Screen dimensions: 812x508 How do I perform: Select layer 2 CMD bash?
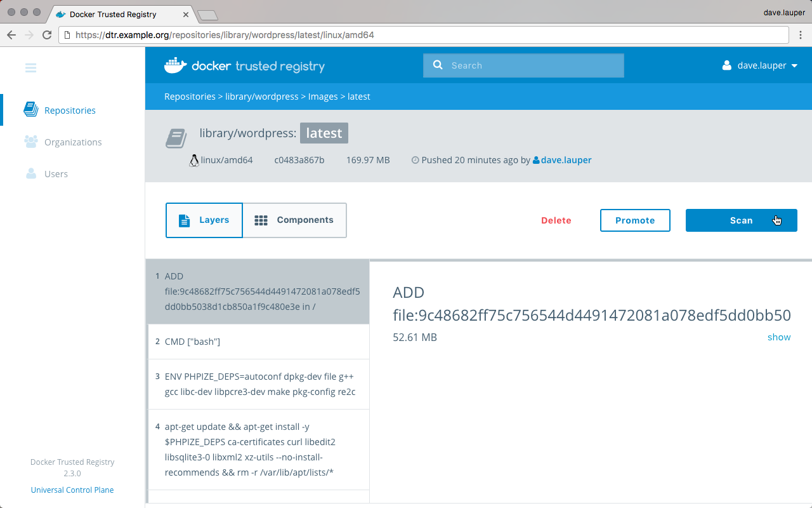[x=258, y=342]
